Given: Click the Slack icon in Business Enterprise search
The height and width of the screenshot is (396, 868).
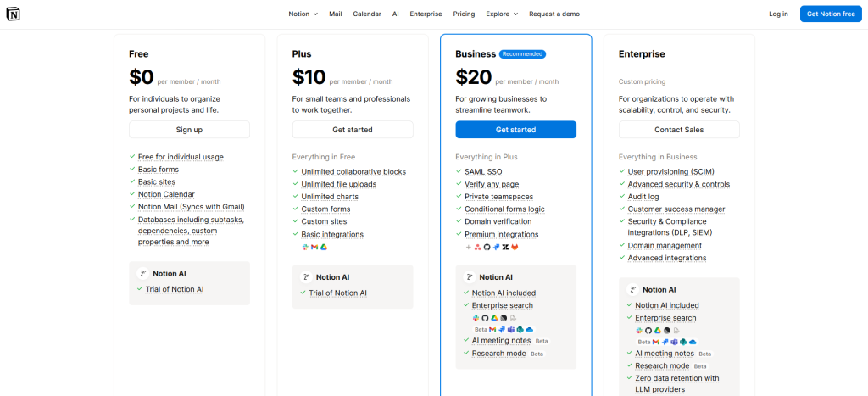Looking at the screenshot, I should [x=476, y=318].
